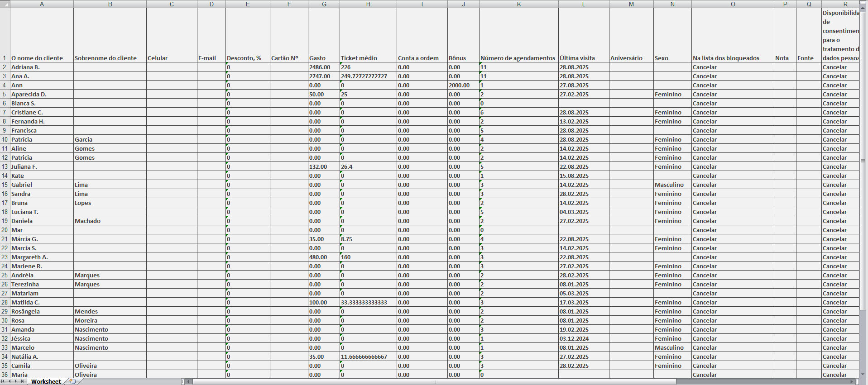Viewport: 868px width, 385px height.
Task: Jump to the last sheet tab arrow
Action: pos(22,381)
